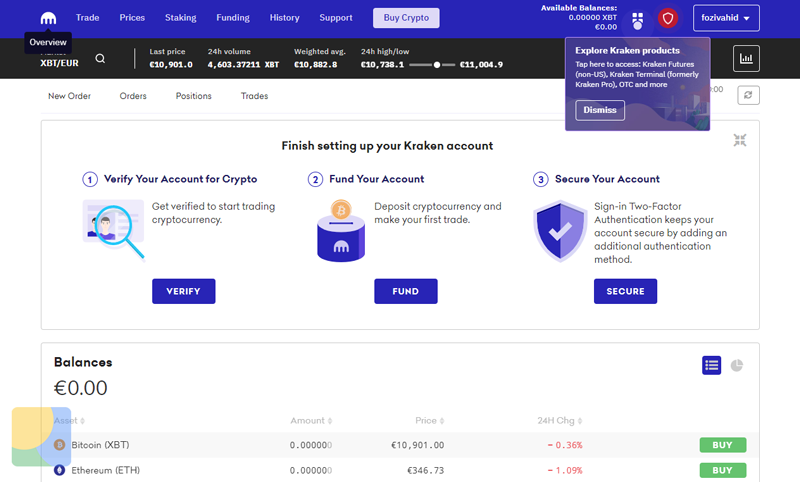Image resolution: width=800 pixels, height=482 pixels.
Task: Click the identity verification illustration
Action: [x=113, y=230]
